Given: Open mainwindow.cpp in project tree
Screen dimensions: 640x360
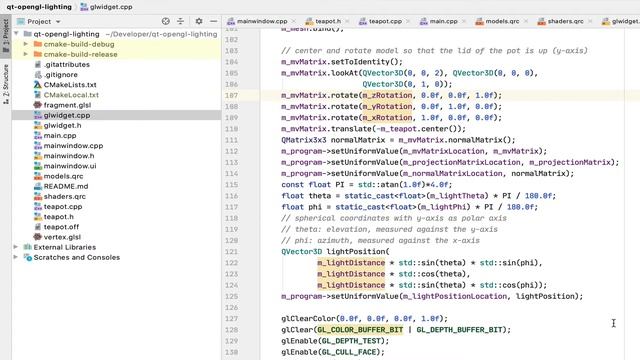Looking at the screenshot, I should [73, 146].
